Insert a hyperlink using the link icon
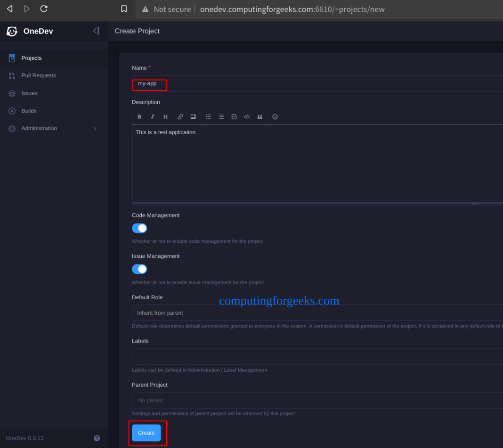Screen dimensions: 503x448 point(180,117)
